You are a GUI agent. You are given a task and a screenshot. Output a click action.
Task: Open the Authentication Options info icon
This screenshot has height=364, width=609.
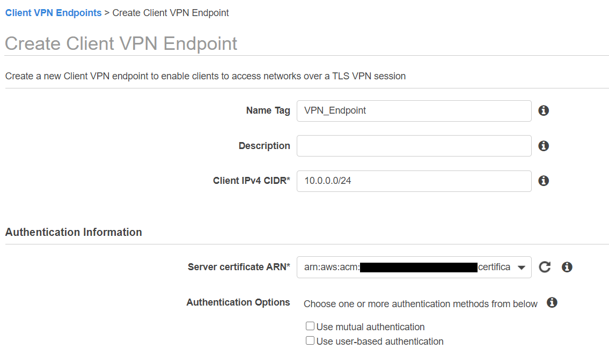(552, 303)
